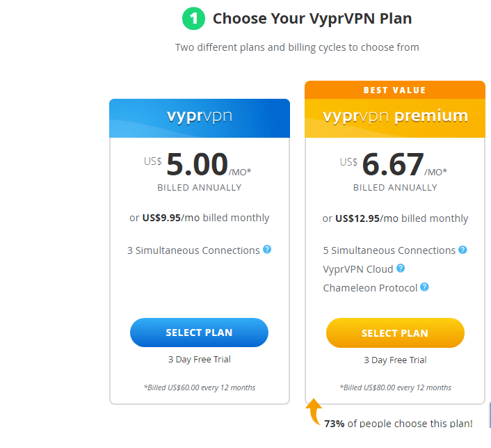
Task: Click the US$ 5.00 per month price
Action: click(x=198, y=165)
